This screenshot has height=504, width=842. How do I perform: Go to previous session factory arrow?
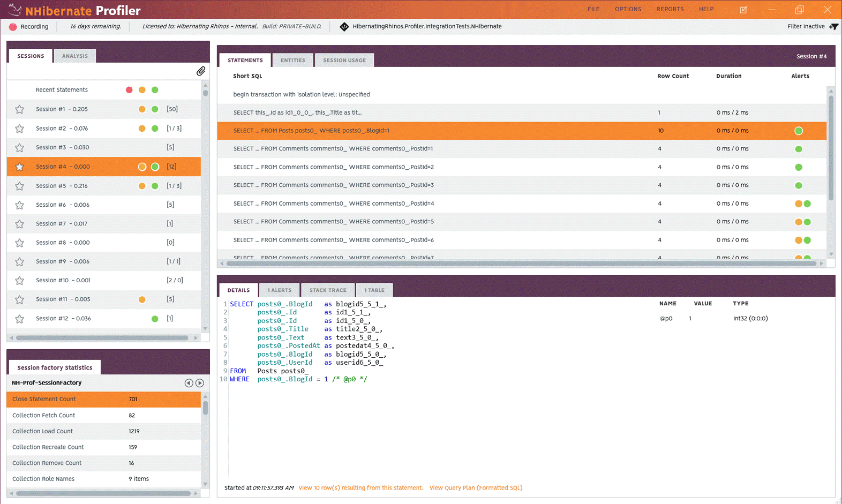[x=189, y=383]
